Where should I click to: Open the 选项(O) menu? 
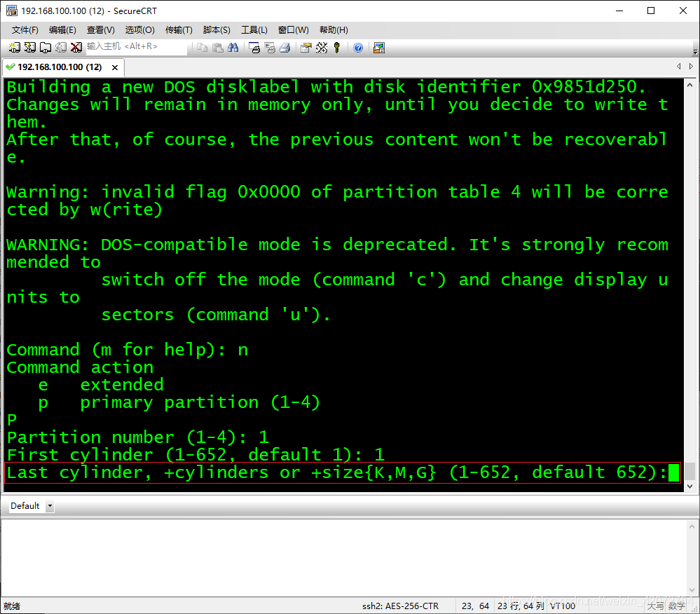click(x=139, y=30)
